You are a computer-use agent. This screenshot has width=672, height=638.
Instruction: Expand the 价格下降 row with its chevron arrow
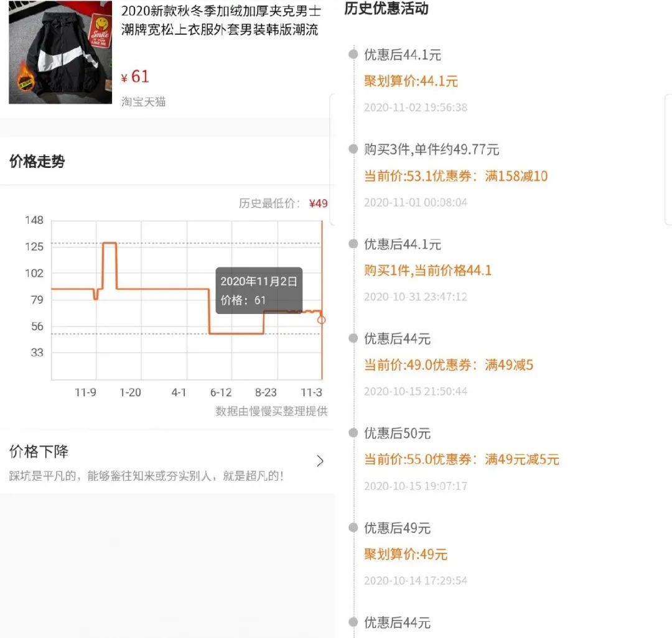(x=320, y=461)
